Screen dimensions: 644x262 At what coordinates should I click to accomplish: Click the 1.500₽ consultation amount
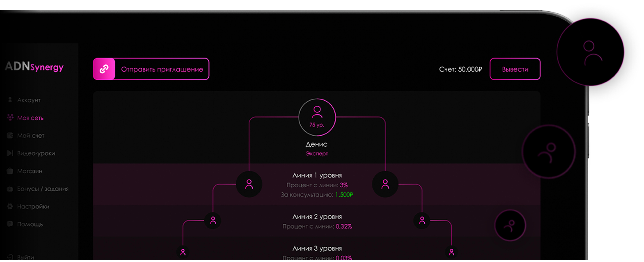344,195
